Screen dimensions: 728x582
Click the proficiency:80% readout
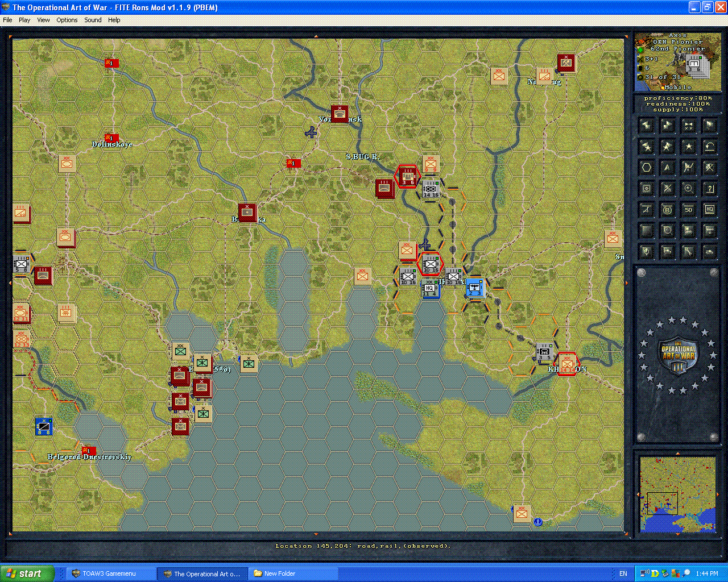(x=677, y=98)
